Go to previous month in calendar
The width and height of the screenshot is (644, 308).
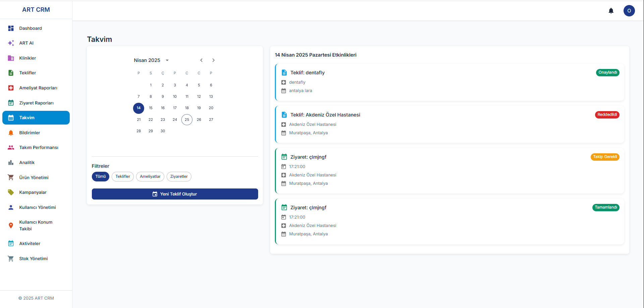pyautogui.click(x=201, y=61)
